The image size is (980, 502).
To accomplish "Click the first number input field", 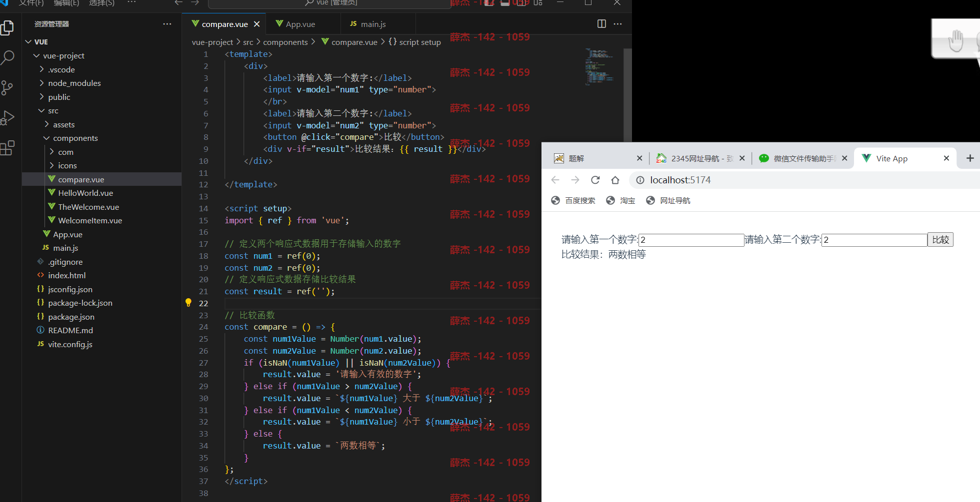I will coord(691,240).
